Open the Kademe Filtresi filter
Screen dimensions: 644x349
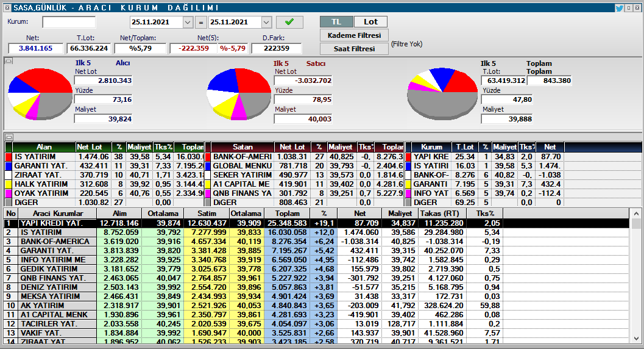click(x=354, y=35)
